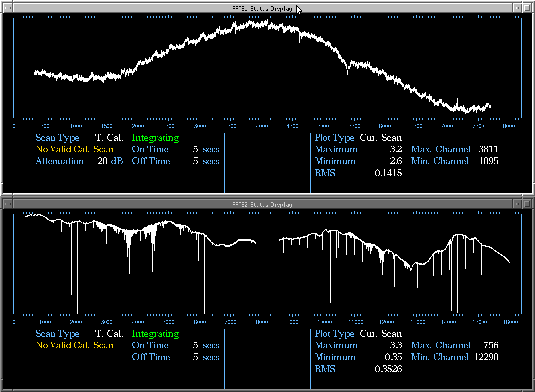Click the FFTS1 On Time 5 secs value
The height and width of the screenshot is (392, 535).
206,149
